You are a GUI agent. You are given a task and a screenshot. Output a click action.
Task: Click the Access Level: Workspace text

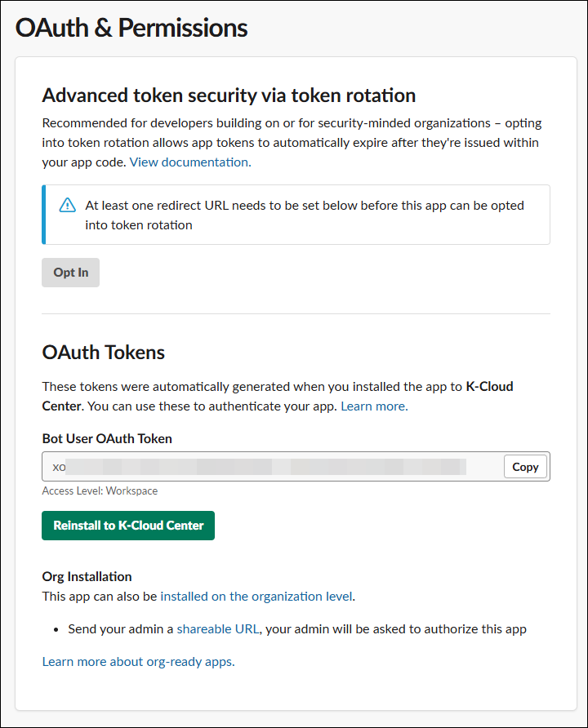pos(100,491)
